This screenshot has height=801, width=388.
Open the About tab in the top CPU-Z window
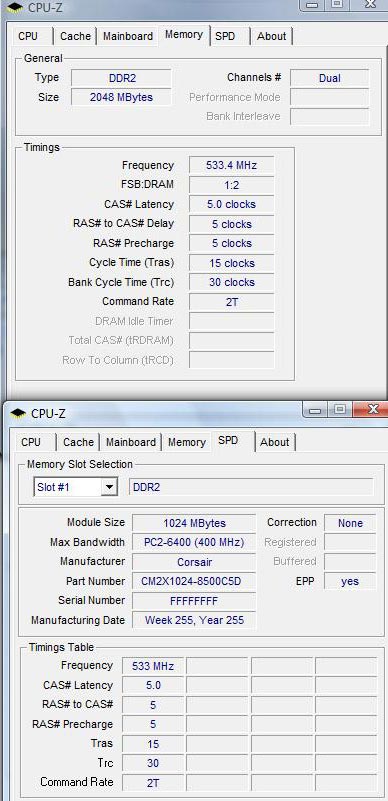[272, 36]
